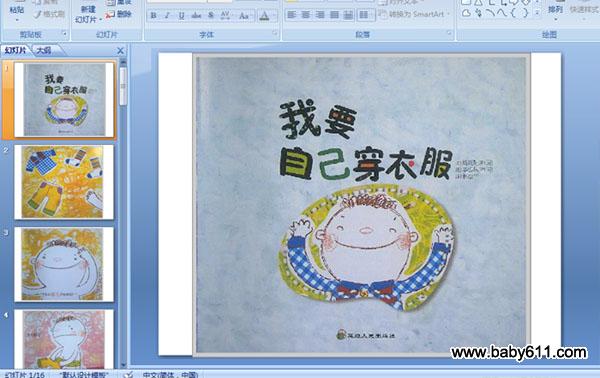This screenshot has height=378, width=600.
Task: Open the 转换为 SmartArt dropdown
Action: 415,15
